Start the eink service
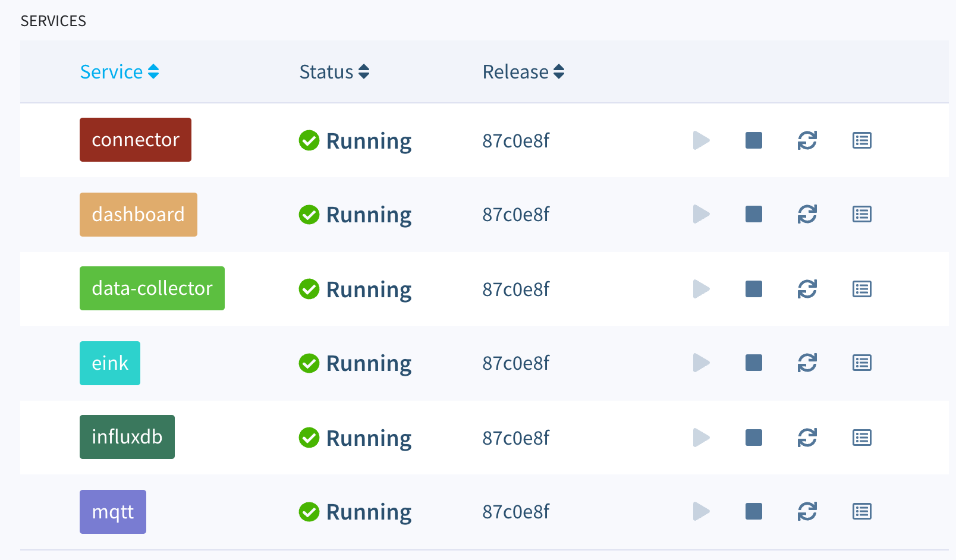956x560 pixels. (x=702, y=363)
